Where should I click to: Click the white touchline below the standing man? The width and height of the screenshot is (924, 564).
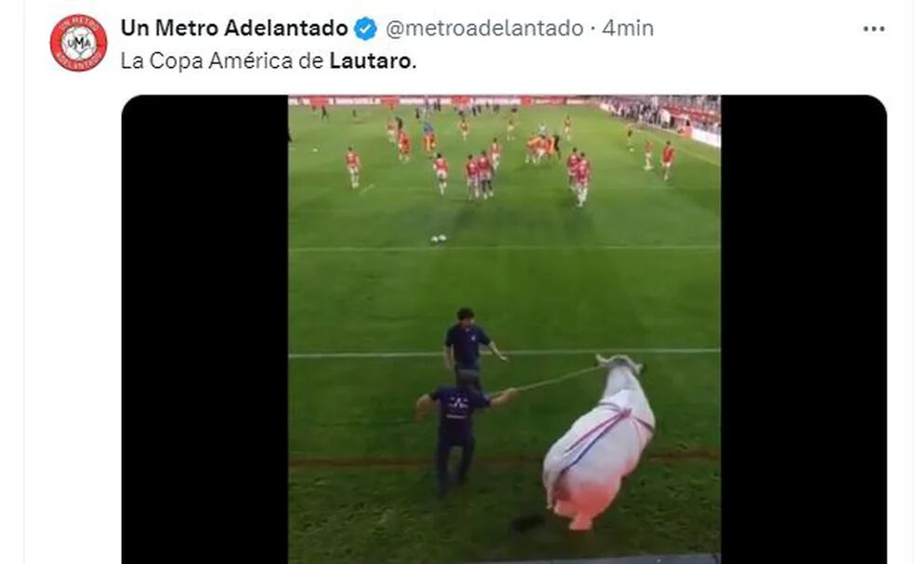click(504, 354)
